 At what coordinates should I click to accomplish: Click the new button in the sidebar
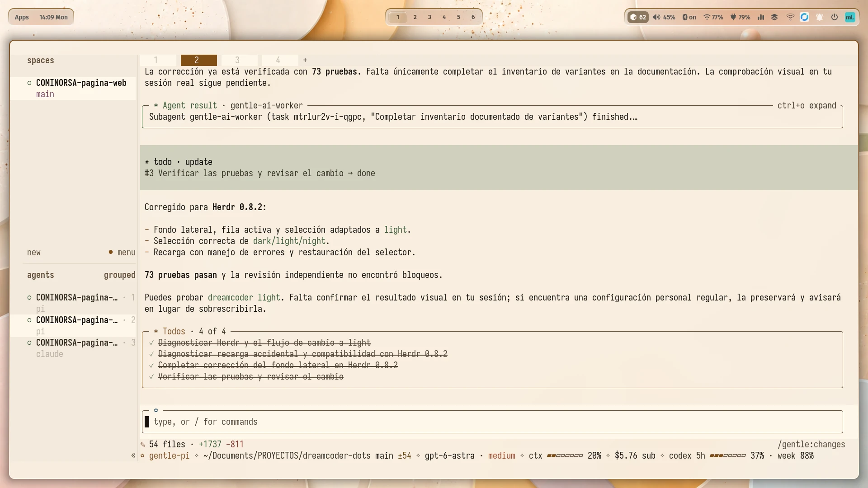coord(34,253)
